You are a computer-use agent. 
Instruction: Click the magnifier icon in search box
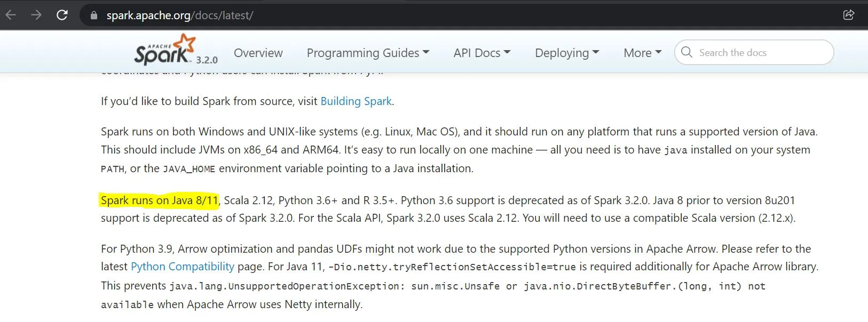coord(687,52)
